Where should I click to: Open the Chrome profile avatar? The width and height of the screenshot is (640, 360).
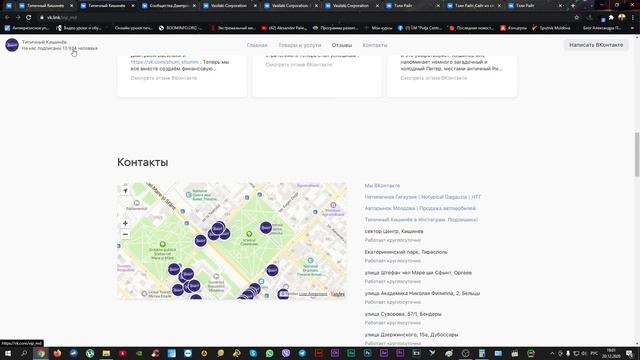622,18
